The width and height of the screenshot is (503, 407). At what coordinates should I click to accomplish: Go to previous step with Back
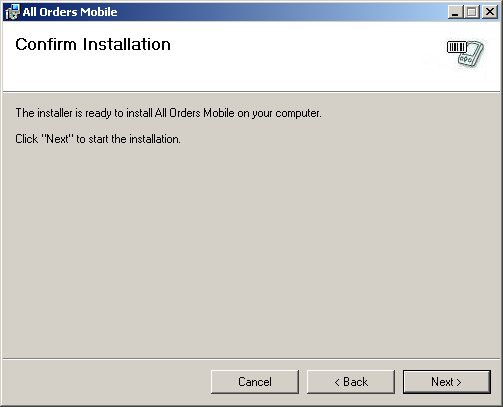pyautogui.click(x=351, y=382)
